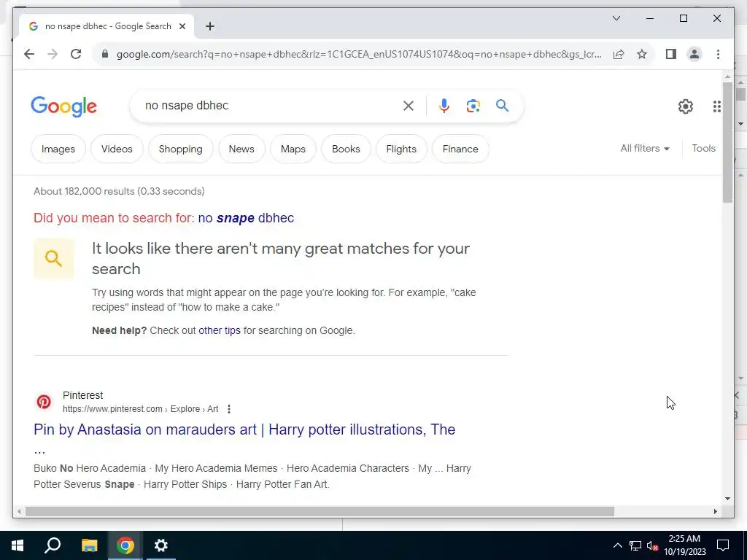Open Pin by Anastasia Pinterest result
Screen dimensions: 747x560
click(x=244, y=429)
